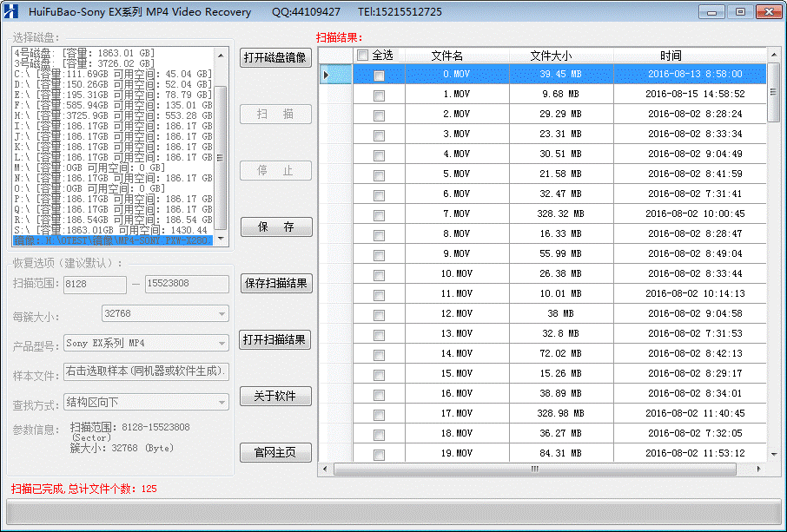Tick the 12.MOV row checkbox
Screen dimensions: 787x532
pyautogui.click(x=379, y=315)
